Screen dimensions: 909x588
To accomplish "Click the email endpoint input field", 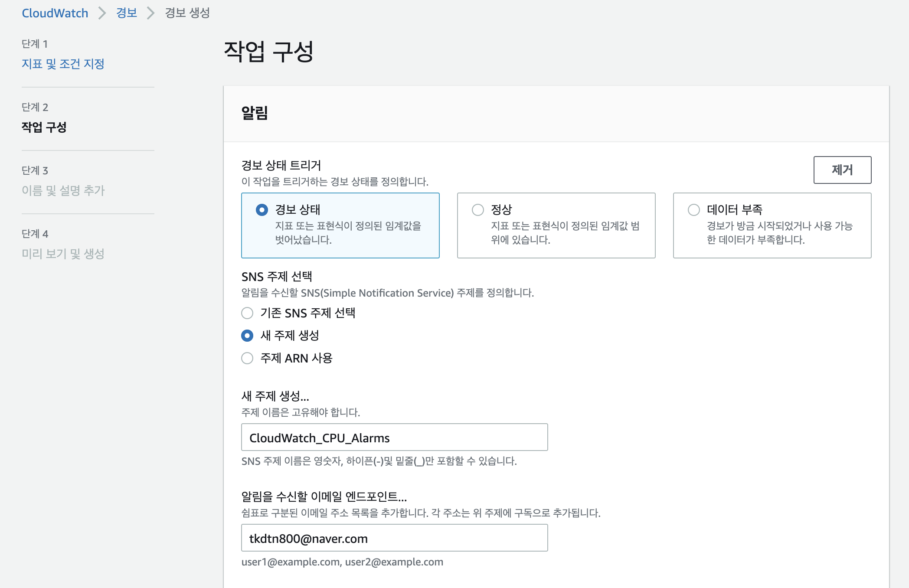I will (394, 538).
